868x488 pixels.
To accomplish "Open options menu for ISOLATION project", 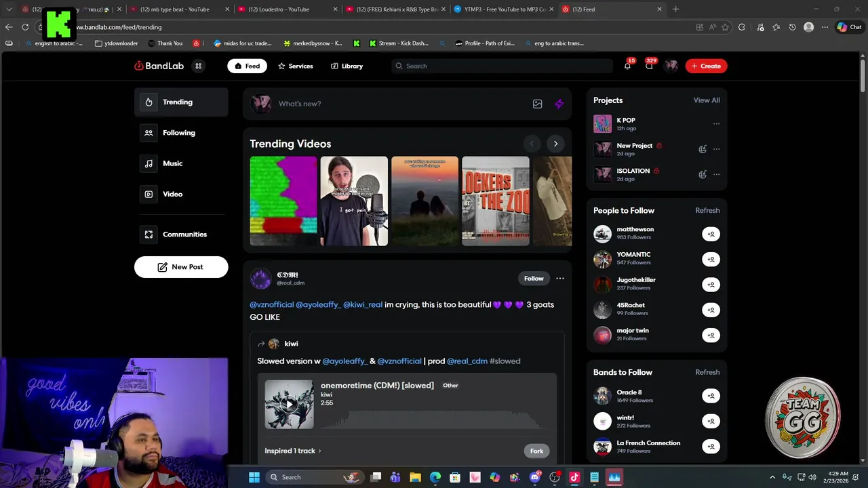I will coord(716,174).
